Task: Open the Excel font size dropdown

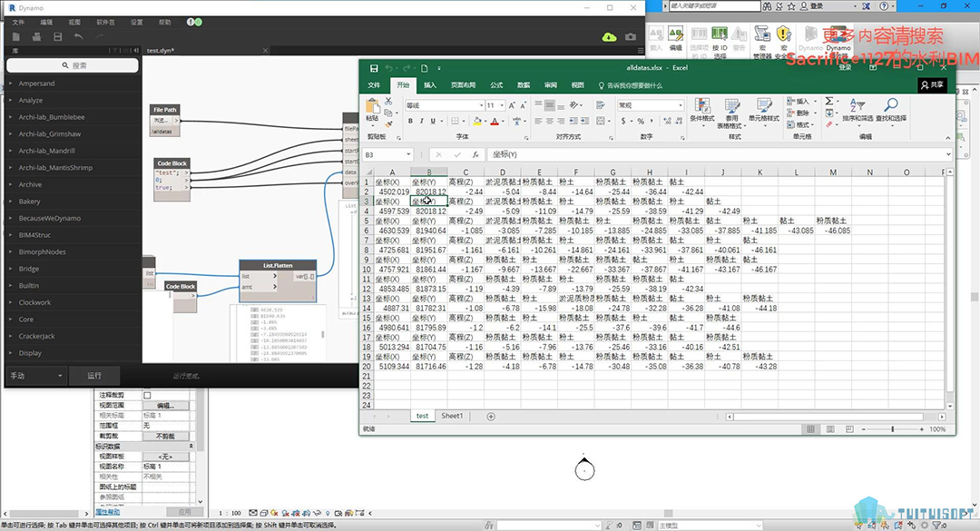Action: [503, 105]
